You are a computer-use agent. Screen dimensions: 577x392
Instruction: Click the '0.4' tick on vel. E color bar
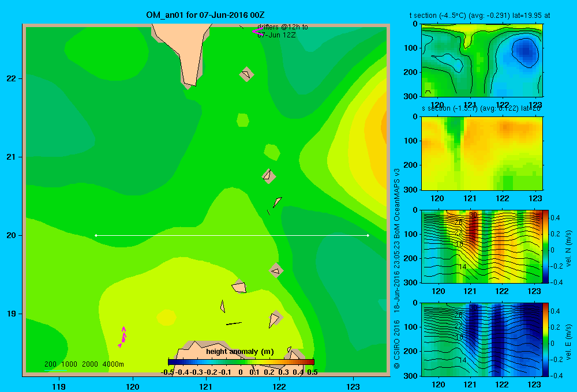[555, 311]
